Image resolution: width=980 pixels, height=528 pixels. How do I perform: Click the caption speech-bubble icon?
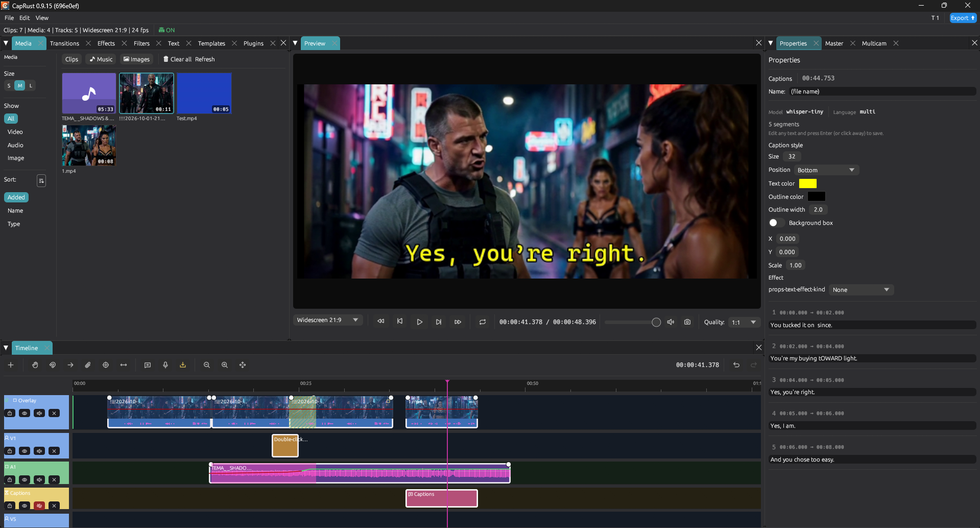[x=148, y=365]
